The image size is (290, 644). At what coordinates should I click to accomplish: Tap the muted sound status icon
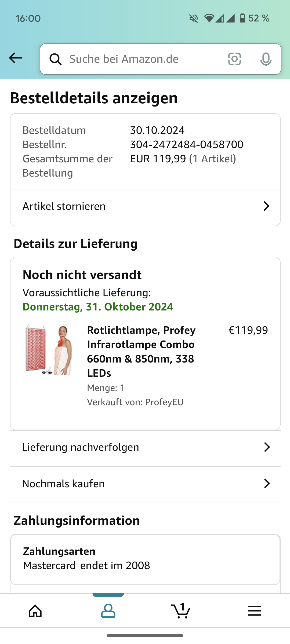tap(193, 19)
